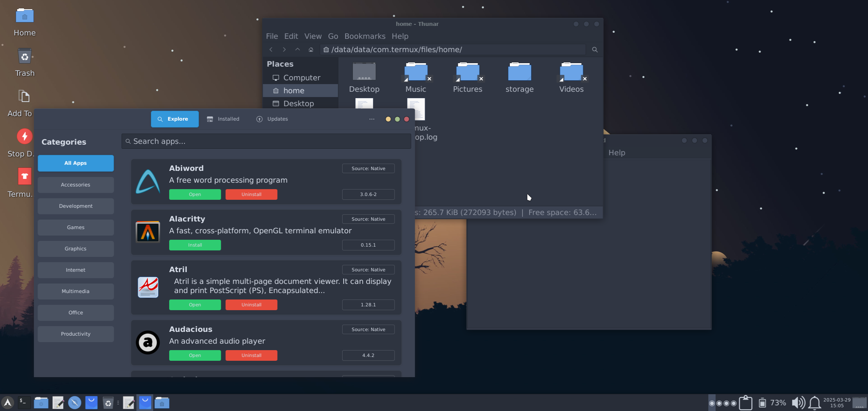Open Thunar's Bookmarks menu

[365, 36]
